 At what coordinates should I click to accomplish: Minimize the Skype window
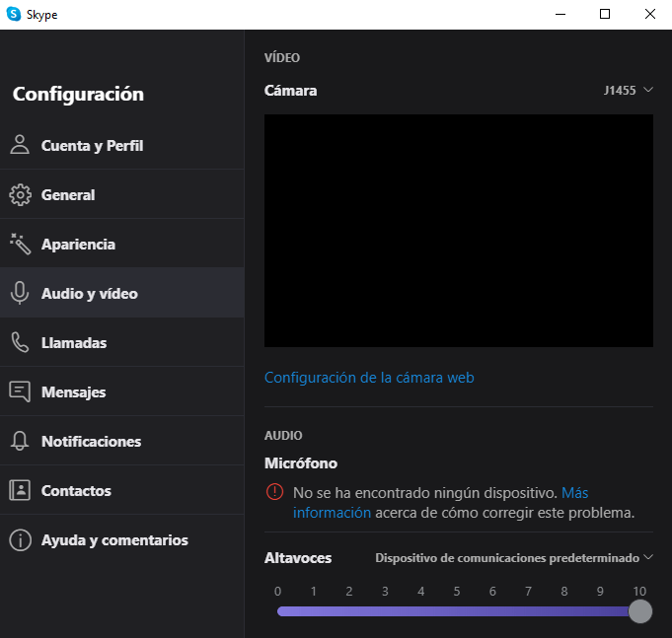560,14
